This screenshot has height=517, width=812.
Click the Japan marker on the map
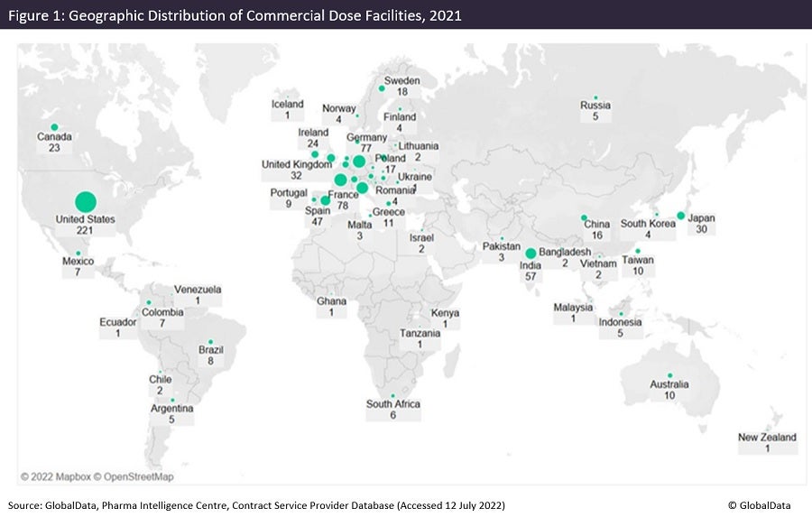coord(681,216)
